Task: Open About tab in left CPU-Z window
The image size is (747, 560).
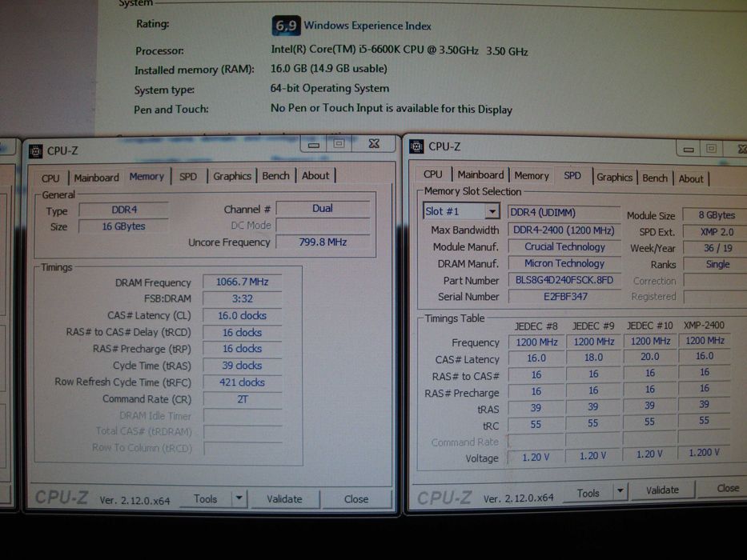Action: 315,176
